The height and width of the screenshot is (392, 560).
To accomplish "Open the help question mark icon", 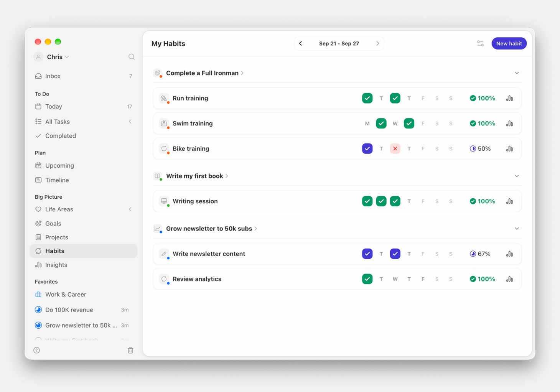I will coord(36,350).
